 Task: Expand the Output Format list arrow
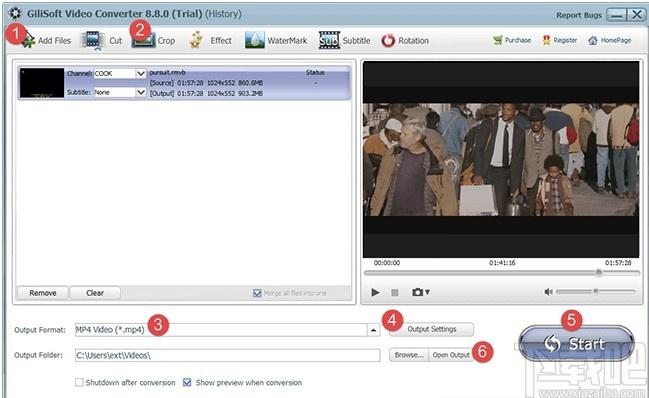373,330
